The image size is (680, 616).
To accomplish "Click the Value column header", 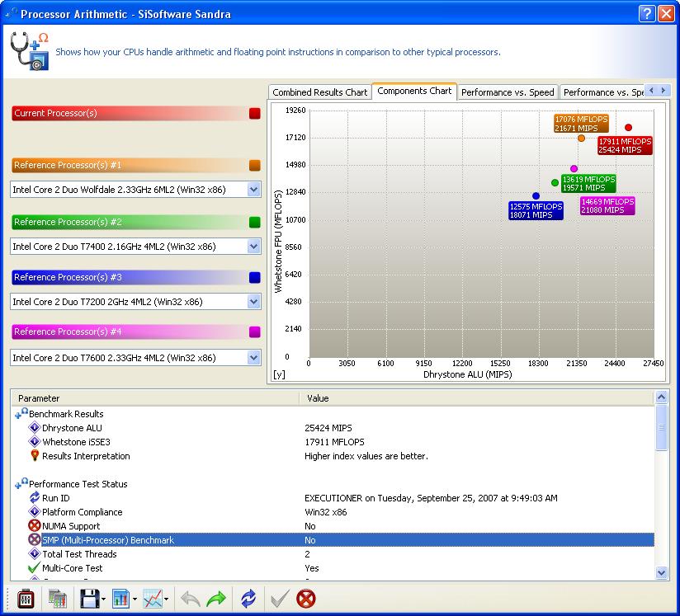I will click(x=475, y=398).
